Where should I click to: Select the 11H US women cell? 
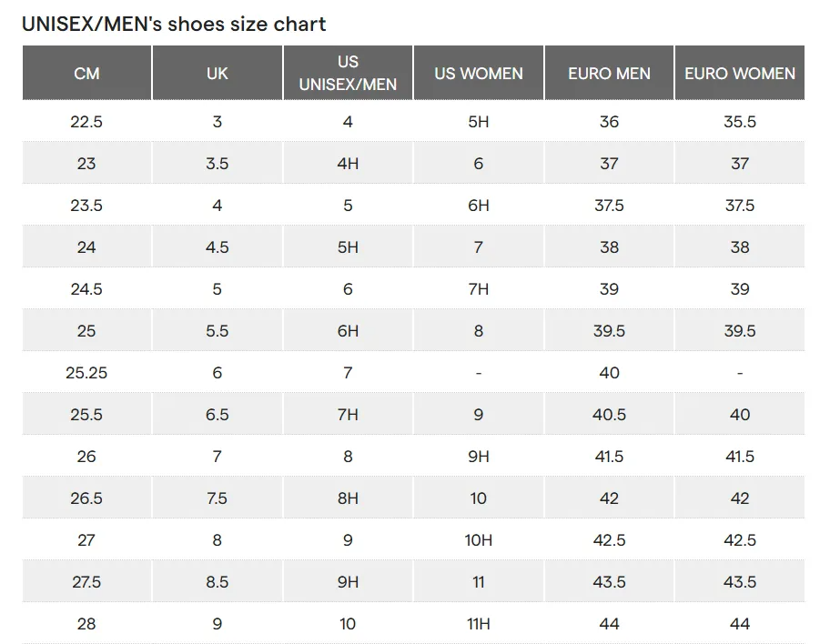click(479, 623)
